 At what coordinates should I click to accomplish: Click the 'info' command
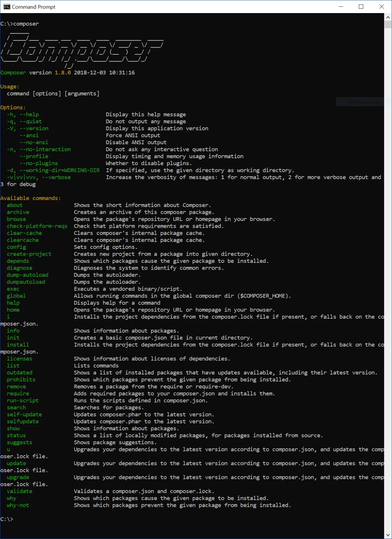pos(13,331)
